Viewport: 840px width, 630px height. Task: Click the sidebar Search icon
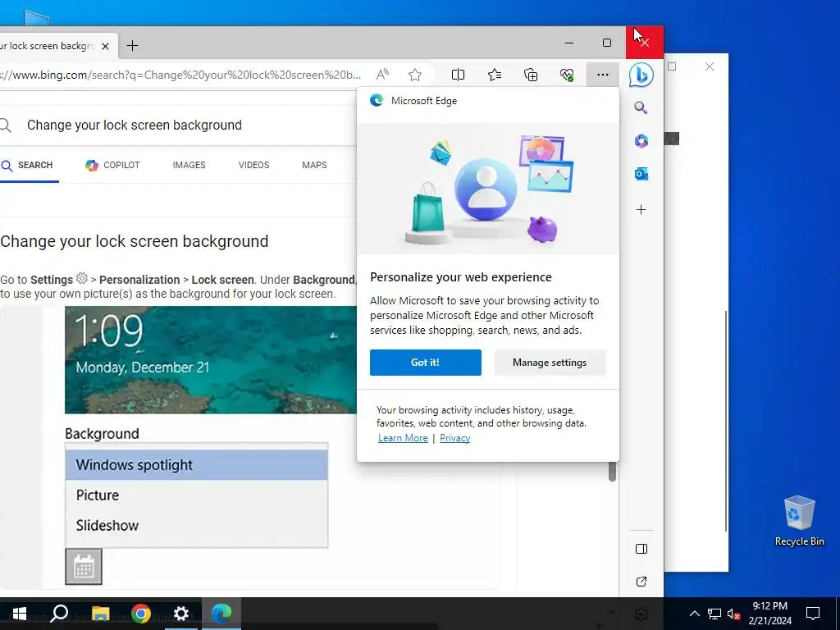tap(641, 107)
